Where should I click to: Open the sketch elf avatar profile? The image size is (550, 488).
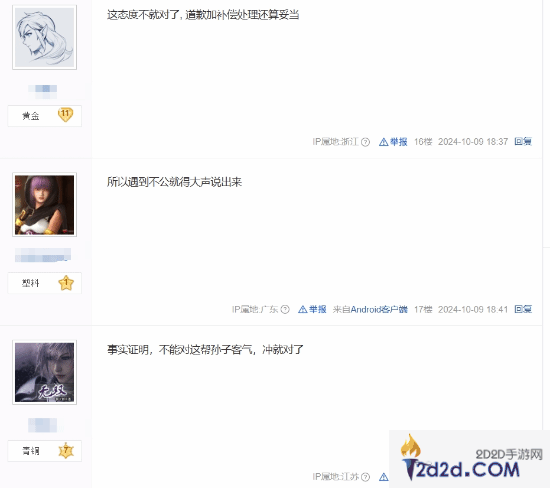point(45,37)
